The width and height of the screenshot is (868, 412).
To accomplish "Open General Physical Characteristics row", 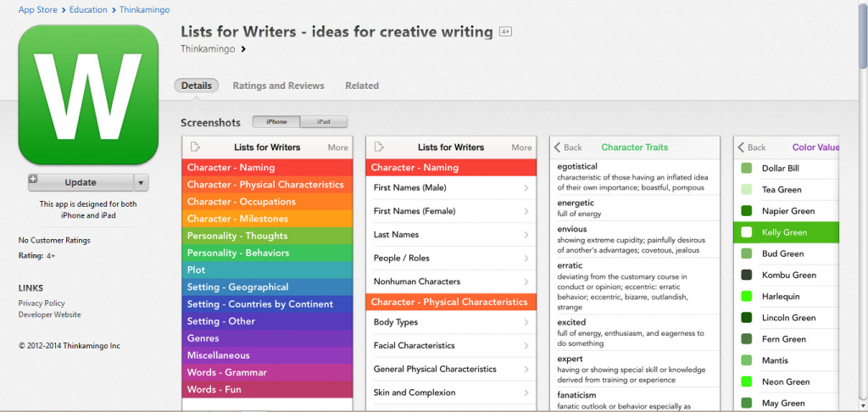I will coord(451,370).
